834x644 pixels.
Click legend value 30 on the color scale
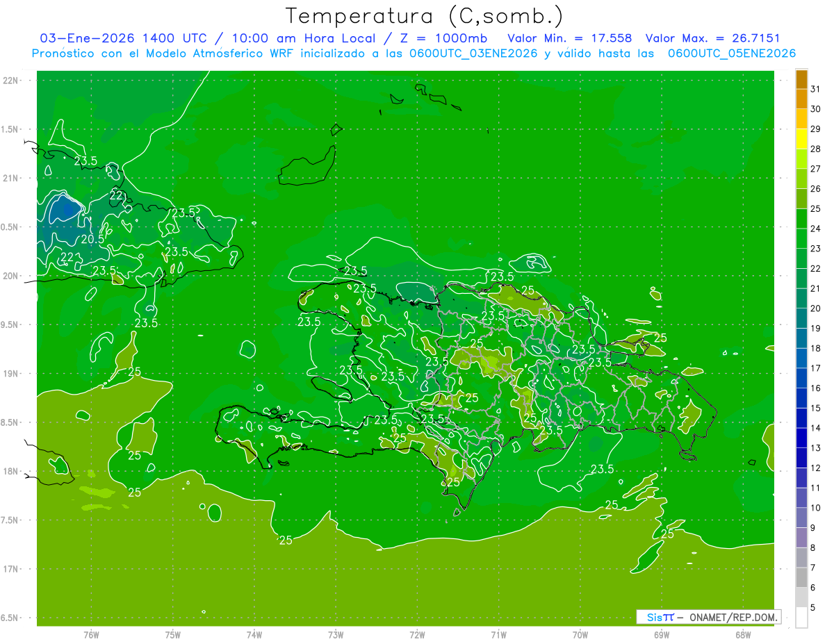pyautogui.click(x=816, y=109)
